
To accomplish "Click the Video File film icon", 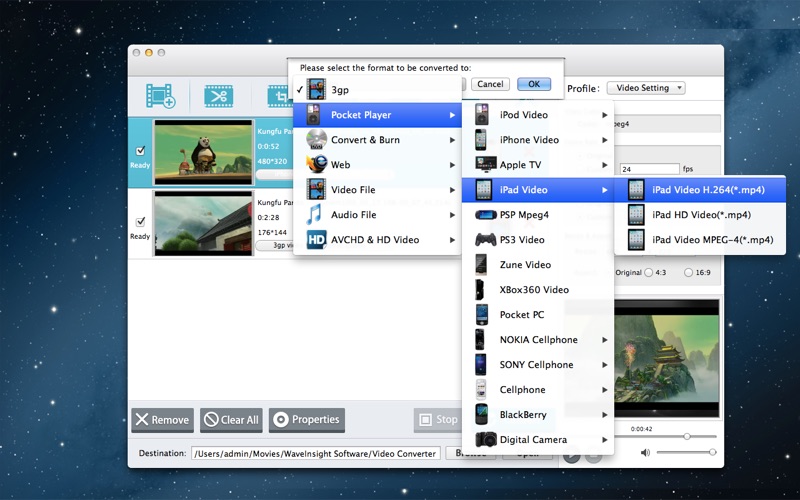I will 316,189.
